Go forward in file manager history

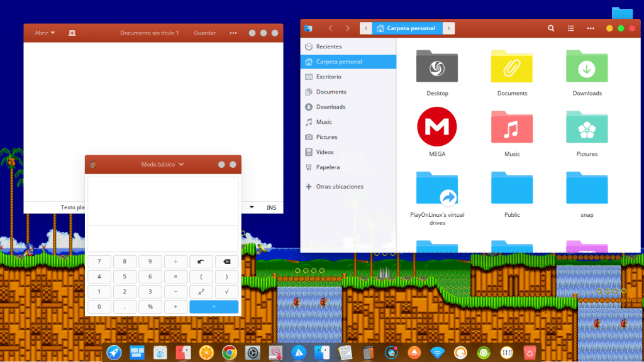(x=347, y=28)
